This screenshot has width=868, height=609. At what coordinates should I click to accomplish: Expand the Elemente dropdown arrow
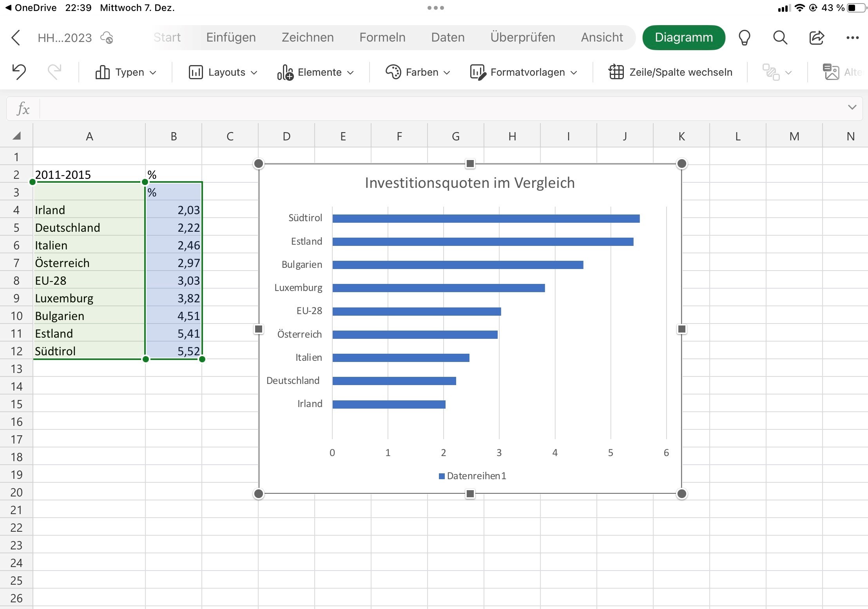point(350,73)
